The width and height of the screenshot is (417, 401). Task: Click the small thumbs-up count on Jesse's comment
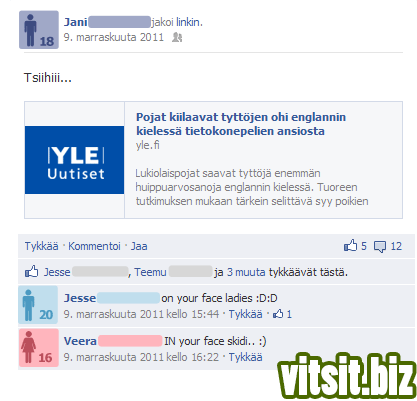click(x=282, y=314)
